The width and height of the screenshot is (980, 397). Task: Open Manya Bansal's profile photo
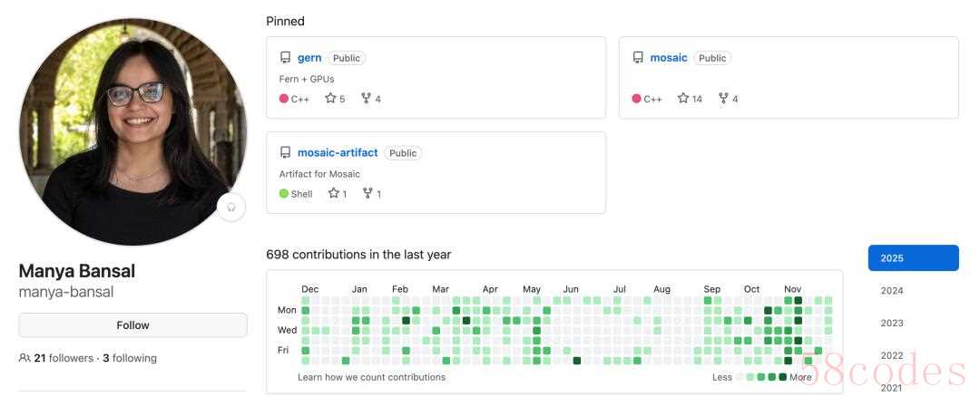tap(132, 131)
